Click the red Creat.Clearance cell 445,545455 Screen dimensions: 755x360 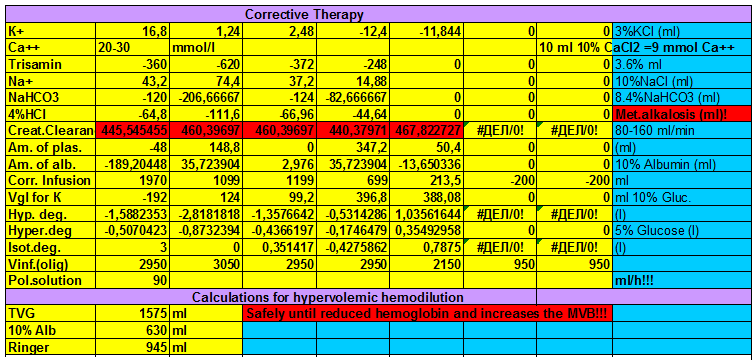click(132, 131)
